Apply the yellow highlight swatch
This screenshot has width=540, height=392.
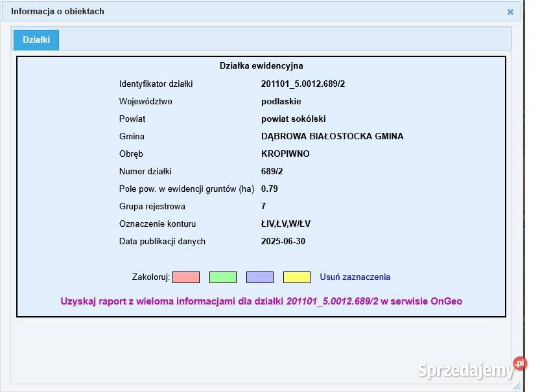296,277
